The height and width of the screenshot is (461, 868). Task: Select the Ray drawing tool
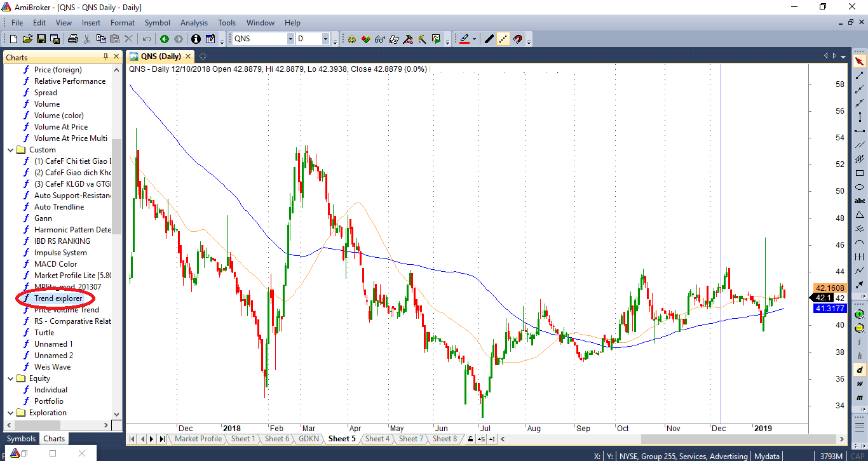pos(860,90)
